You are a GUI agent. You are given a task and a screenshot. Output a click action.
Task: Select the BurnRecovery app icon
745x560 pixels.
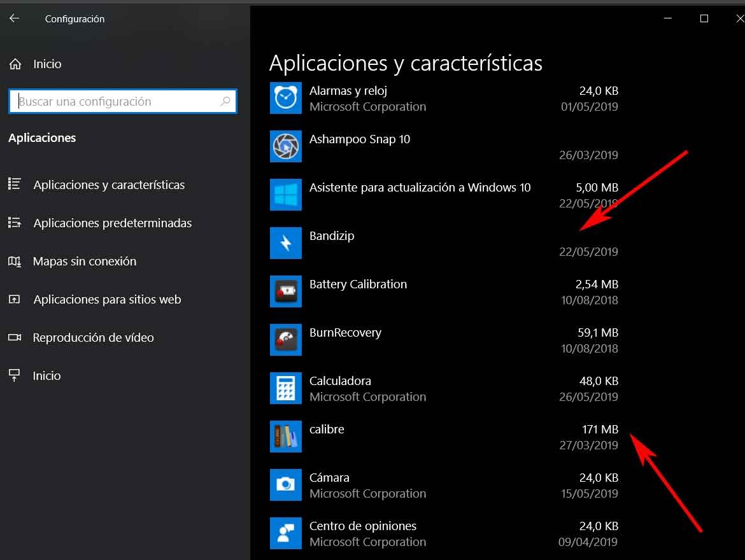(x=285, y=340)
